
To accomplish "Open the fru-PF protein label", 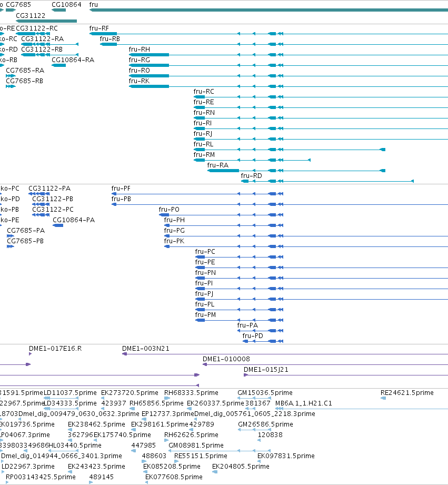I will pyautogui.click(x=121, y=189).
